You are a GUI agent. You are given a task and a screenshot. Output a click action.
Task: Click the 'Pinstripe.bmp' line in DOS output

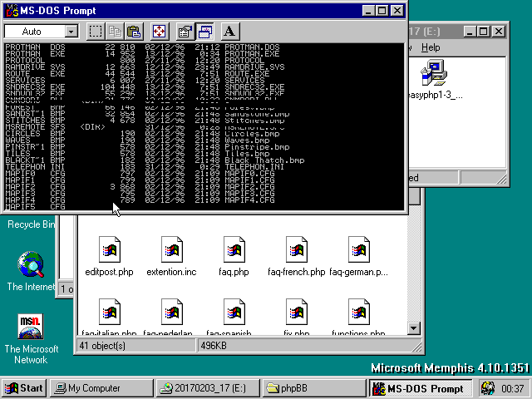[147, 147]
